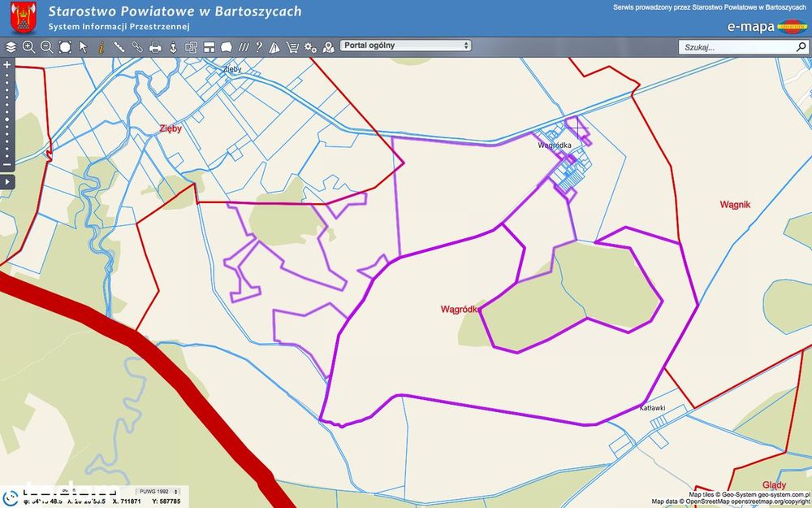Click the red Zięby district label
812x508 pixels.
click(x=171, y=129)
